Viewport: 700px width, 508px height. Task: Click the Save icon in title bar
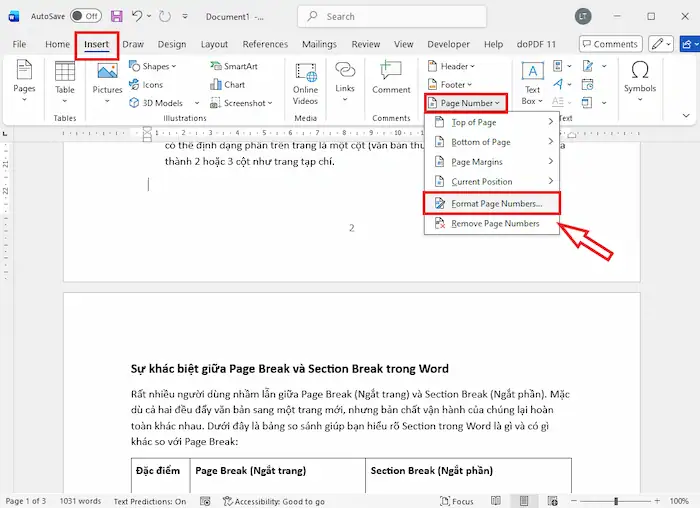pos(117,17)
